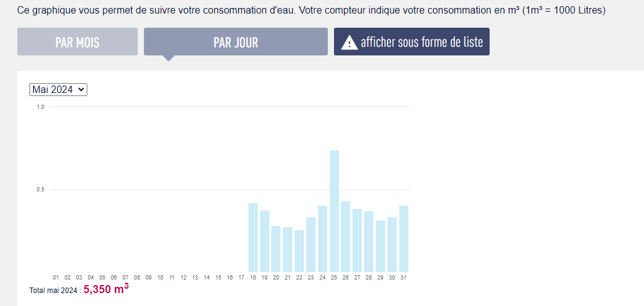Click the day 19 consumption bar
Viewport: 644px width, 306px height.
coord(264,241)
